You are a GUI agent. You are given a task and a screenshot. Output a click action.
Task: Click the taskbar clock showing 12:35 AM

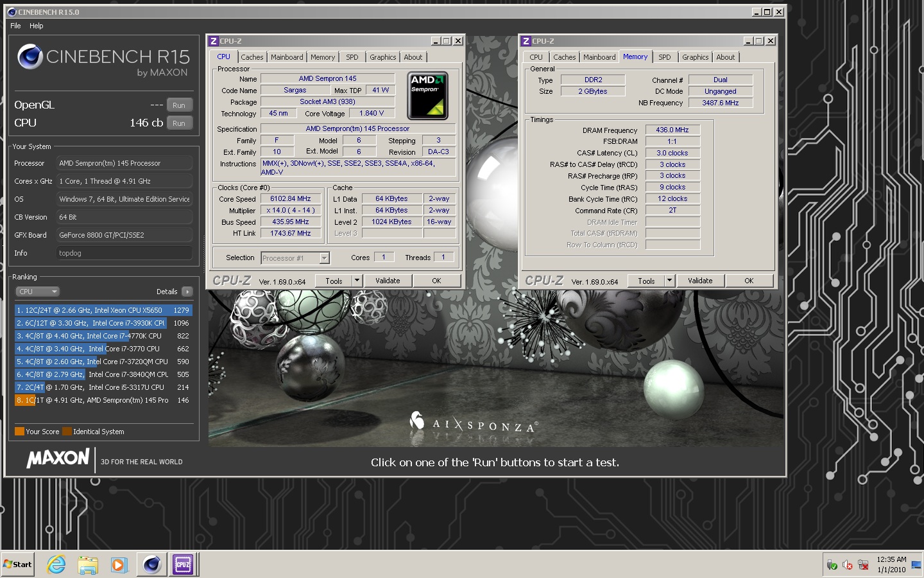pos(891,559)
